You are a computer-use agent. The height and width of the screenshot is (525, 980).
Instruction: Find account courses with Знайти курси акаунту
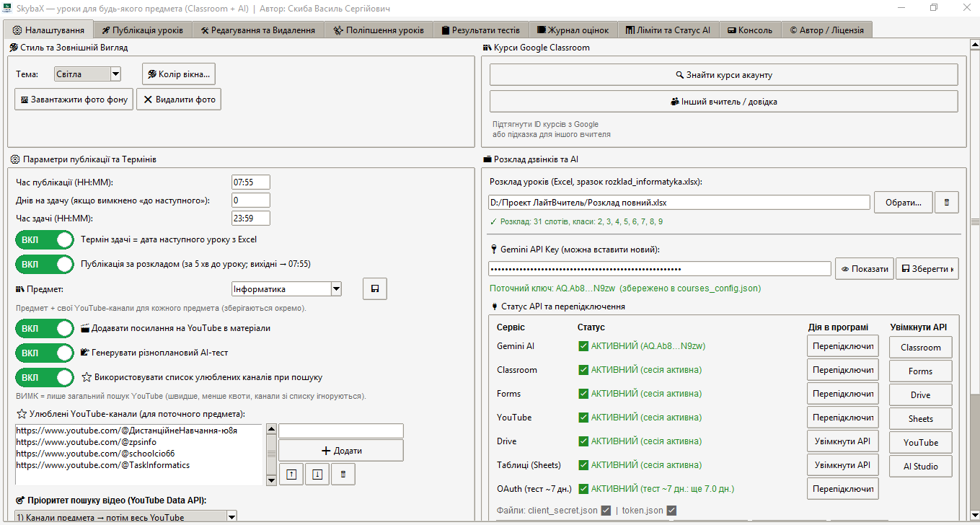pos(724,74)
